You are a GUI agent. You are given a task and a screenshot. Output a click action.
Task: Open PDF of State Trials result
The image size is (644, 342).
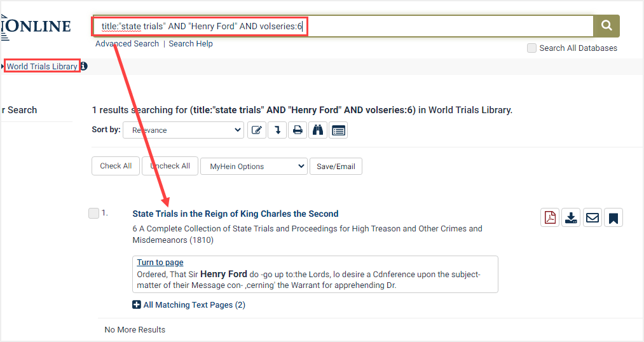click(550, 217)
